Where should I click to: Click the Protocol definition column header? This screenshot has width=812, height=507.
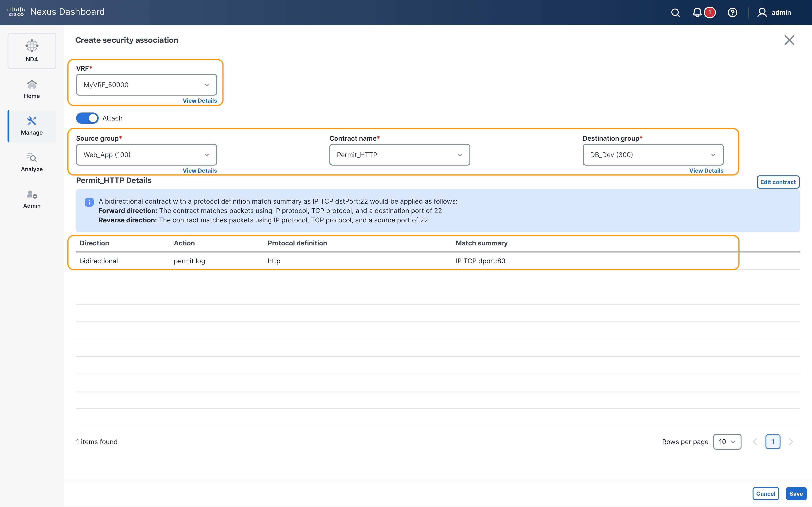pyautogui.click(x=297, y=243)
